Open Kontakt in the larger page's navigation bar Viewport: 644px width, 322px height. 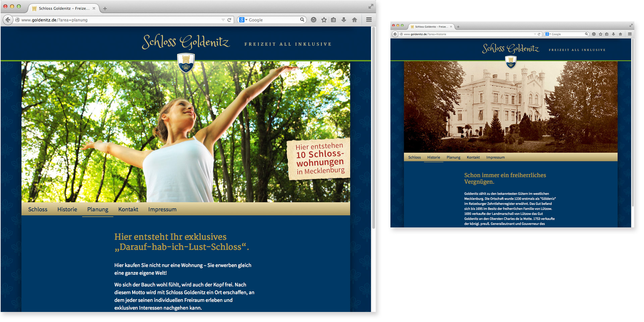[x=128, y=209]
